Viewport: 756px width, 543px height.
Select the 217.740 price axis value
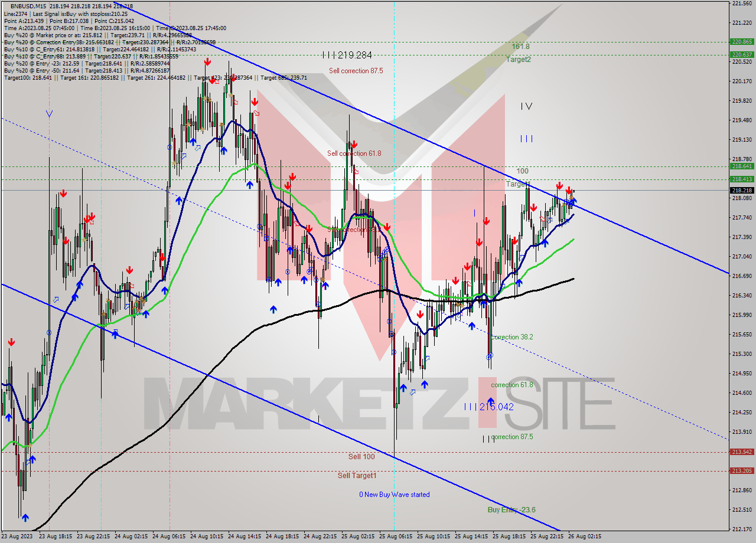[742, 217]
